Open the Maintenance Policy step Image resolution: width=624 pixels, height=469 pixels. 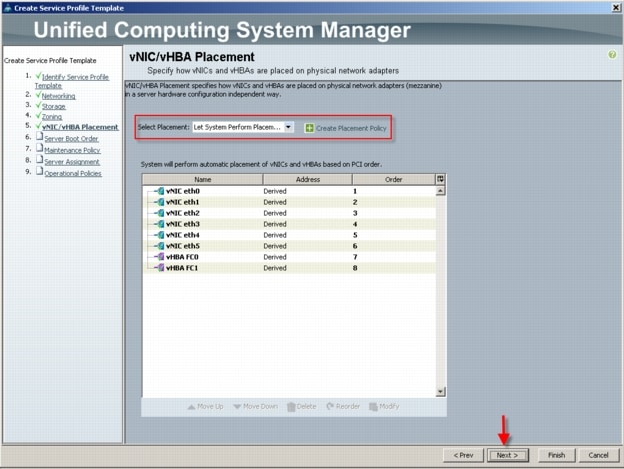(x=72, y=150)
